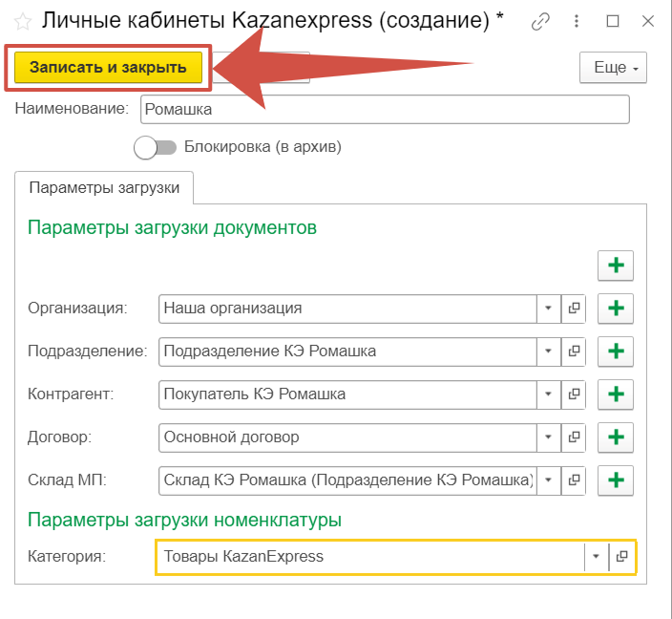The image size is (672, 619).
Task: Add window to favorites with star icon
Action: (x=23, y=20)
